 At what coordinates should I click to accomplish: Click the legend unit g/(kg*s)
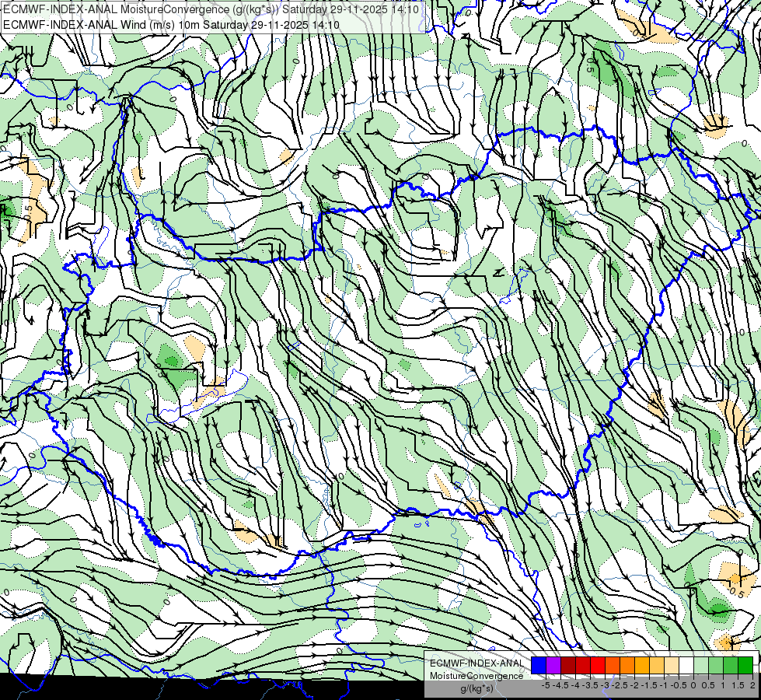[x=476, y=689]
